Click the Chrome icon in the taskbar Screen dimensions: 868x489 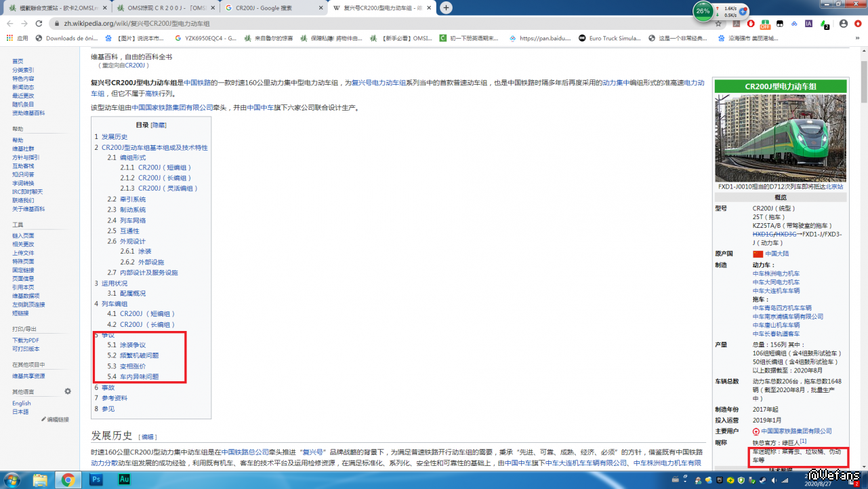68,480
